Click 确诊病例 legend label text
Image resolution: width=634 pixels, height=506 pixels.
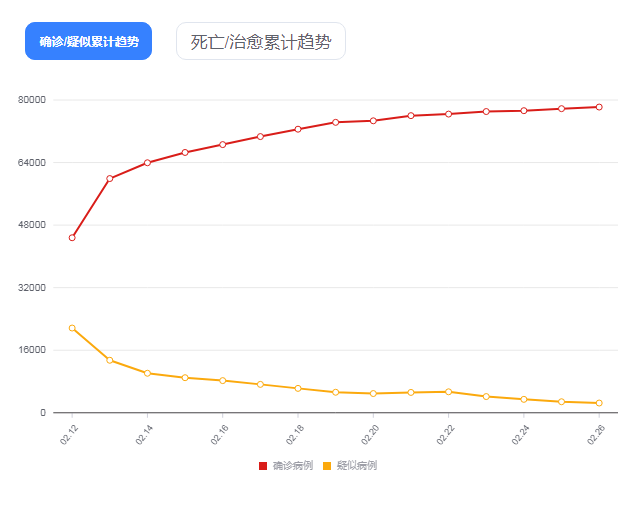point(293,466)
